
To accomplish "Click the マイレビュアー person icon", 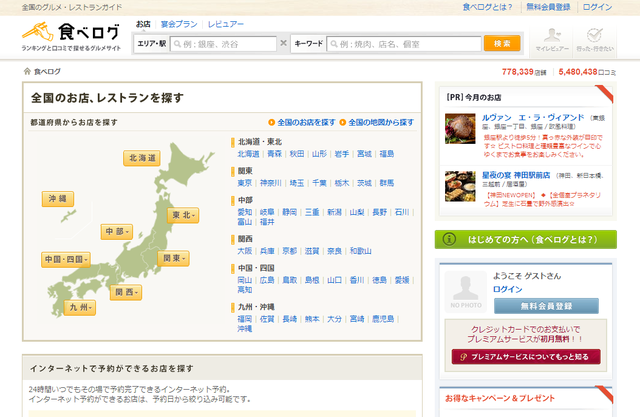I will point(552,35).
